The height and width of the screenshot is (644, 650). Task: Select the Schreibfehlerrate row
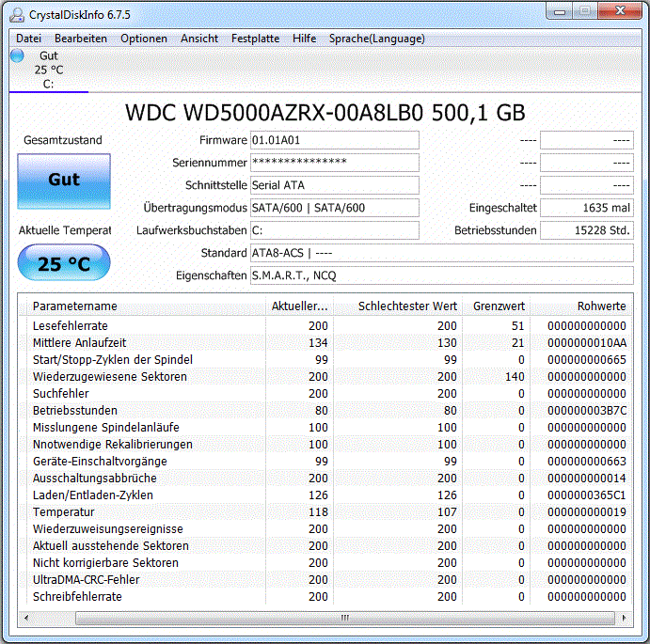325,597
